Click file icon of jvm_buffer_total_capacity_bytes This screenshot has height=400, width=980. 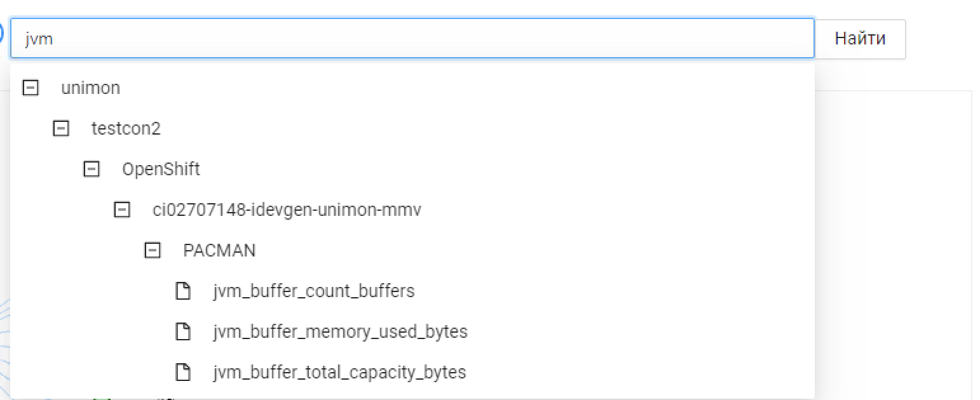pyautogui.click(x=183, y=372)
